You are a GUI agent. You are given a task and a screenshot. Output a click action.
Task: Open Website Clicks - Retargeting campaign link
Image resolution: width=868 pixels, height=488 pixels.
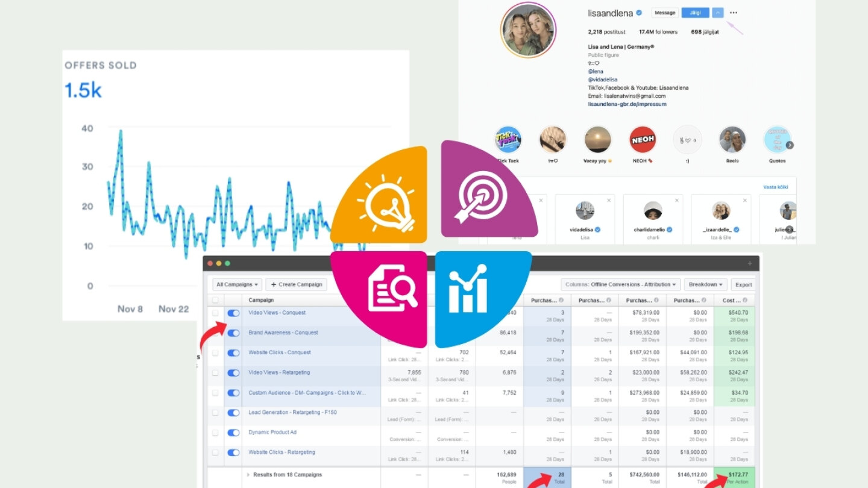point(281,452)
